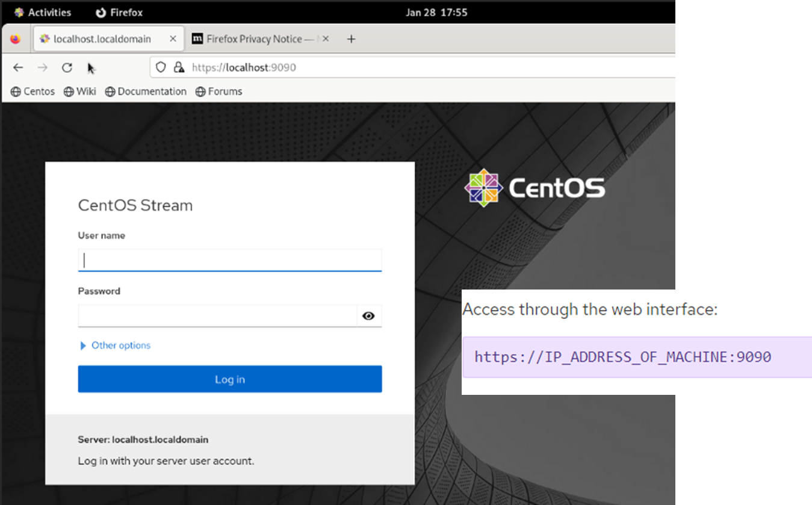Open the clock showing Jan 28 17:55
Screen dimensions: 812x505
pyautogui.click(x=436, y=12)
